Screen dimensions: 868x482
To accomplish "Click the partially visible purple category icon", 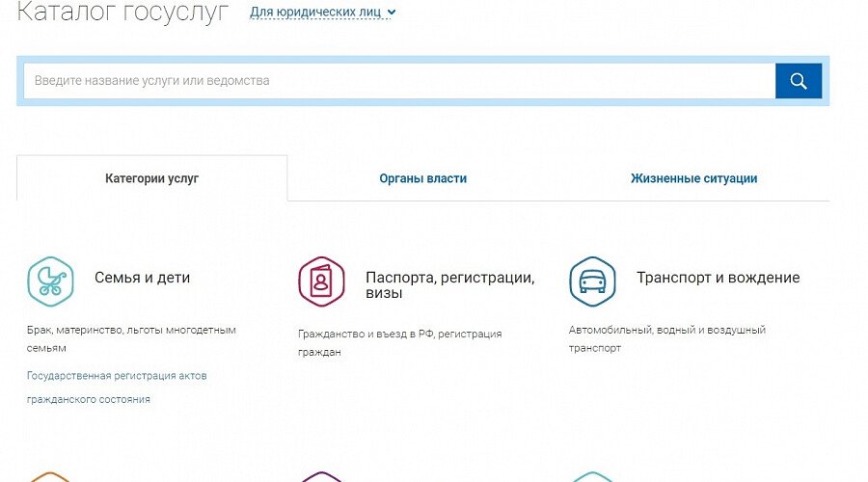I will [321, 476].
